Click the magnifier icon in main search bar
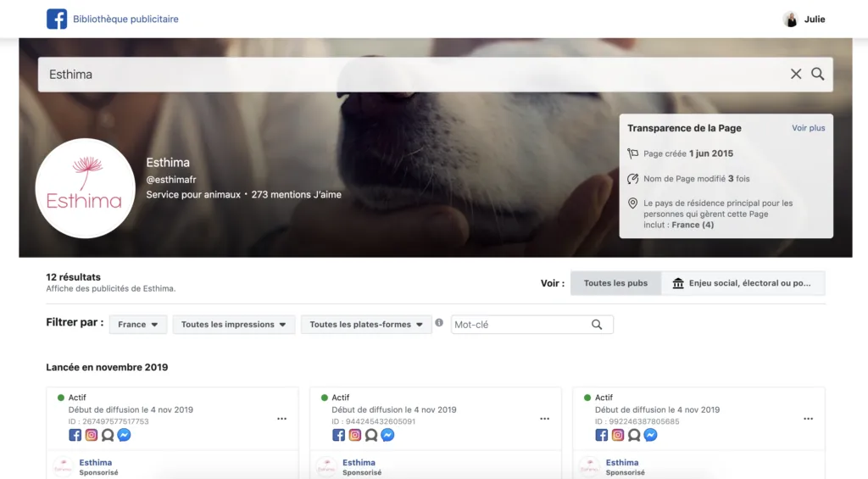This screenshot has width=868, height=479. 818,74
